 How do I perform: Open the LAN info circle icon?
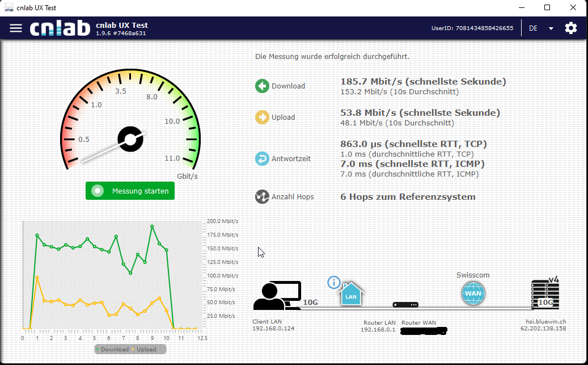[x=334, y=282]
